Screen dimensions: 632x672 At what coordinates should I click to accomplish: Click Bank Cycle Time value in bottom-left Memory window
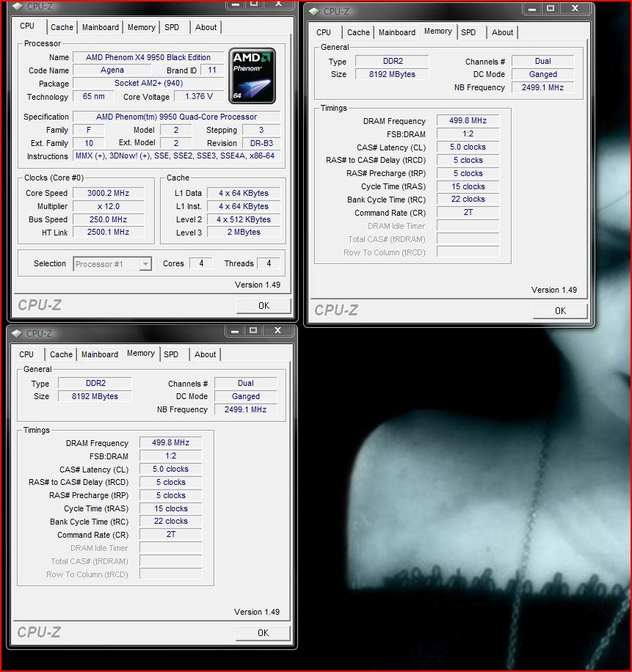(x=170, y=522)
